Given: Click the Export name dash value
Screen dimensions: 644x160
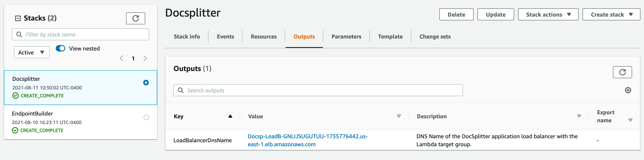Looking at the screenshot, I should pyautogui.click(x=598, y=141).
